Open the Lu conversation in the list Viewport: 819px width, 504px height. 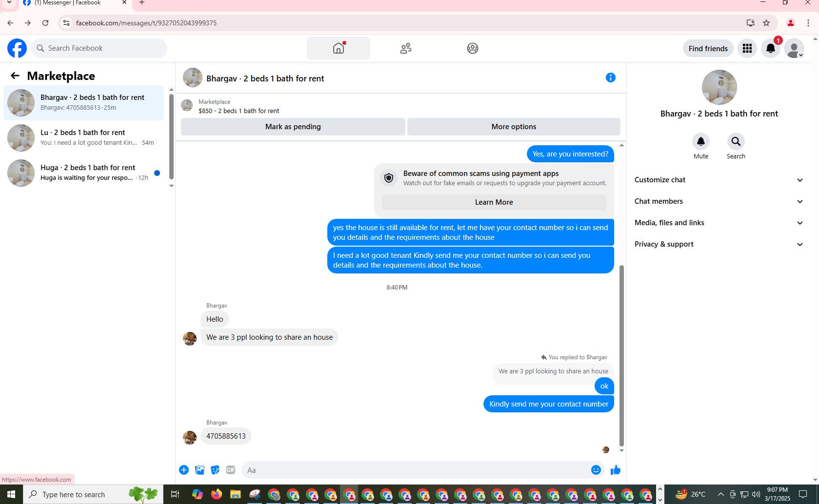click(x=84, y=137)
